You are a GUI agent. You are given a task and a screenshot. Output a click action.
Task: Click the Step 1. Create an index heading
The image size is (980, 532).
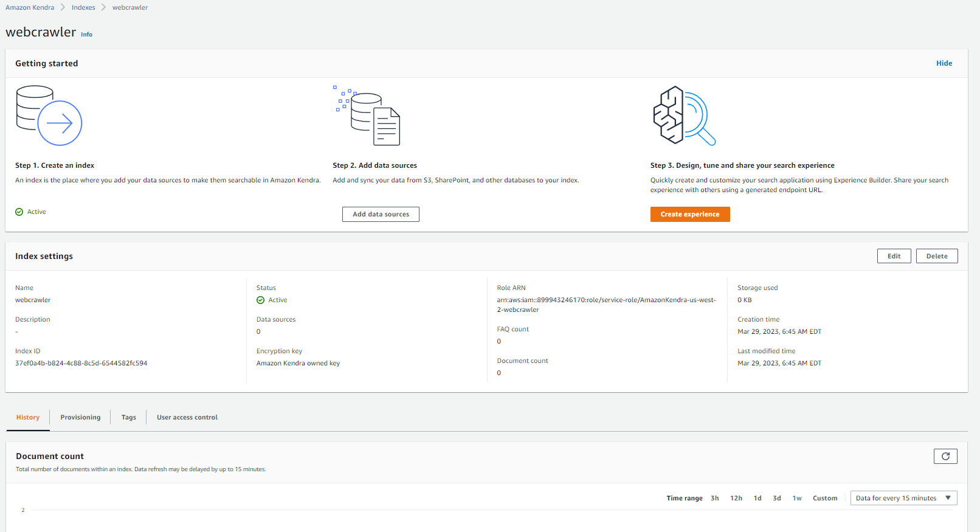[55, 165]
